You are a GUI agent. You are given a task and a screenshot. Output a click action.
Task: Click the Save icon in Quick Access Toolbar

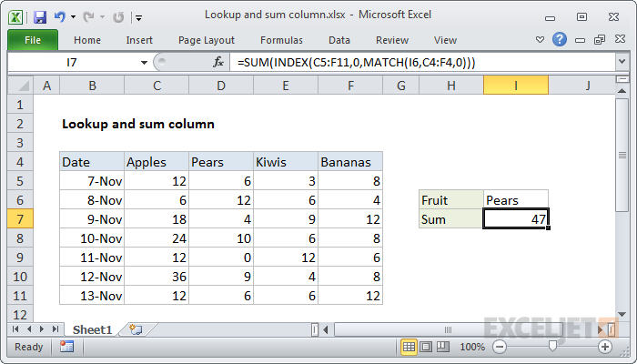(x=40, y=17)
